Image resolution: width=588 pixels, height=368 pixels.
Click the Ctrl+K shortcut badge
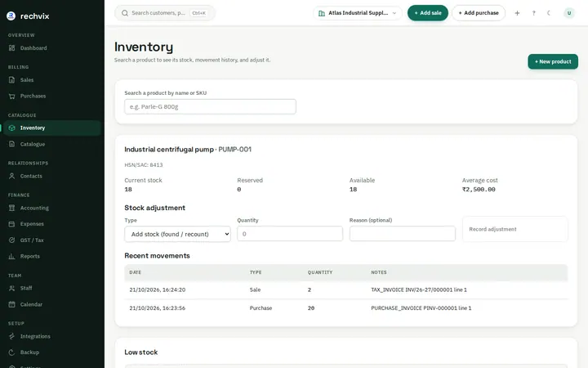pyautogui.click(x=198, y=13)
